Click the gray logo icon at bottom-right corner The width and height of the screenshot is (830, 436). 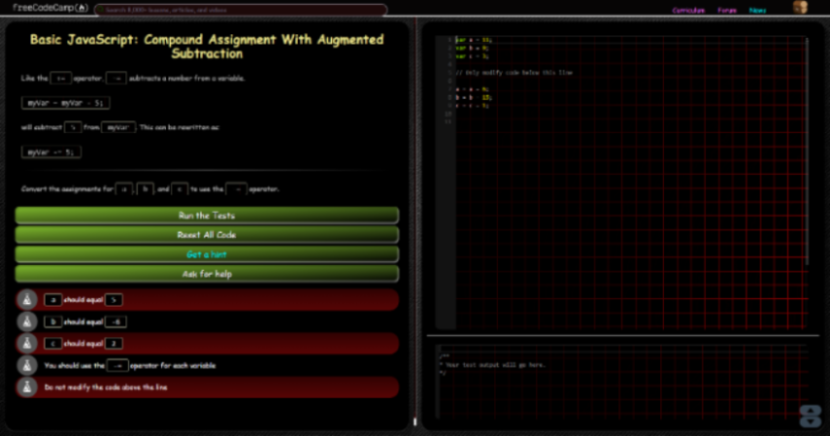click(x=810, y=417)
